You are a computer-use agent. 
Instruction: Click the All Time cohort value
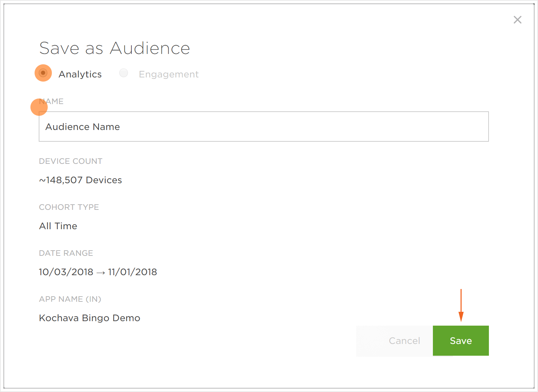click(x=58, y=226)
